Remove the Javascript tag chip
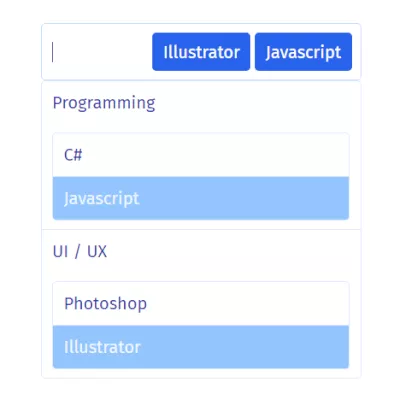Image resolution: width=400 pixels, height=400 pixels. (x=303, y=52)
